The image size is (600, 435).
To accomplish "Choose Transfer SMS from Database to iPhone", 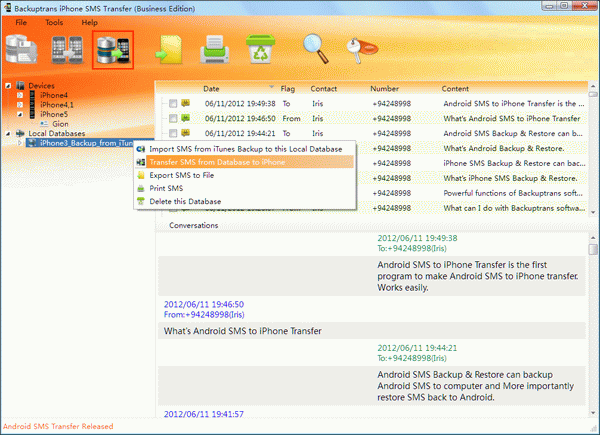I will [x=245, y=162].
